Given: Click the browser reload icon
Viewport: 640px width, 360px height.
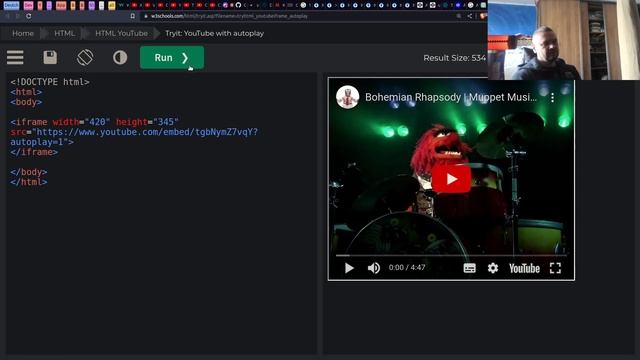Looking at the screenshot, I should [x=29, y=16].
